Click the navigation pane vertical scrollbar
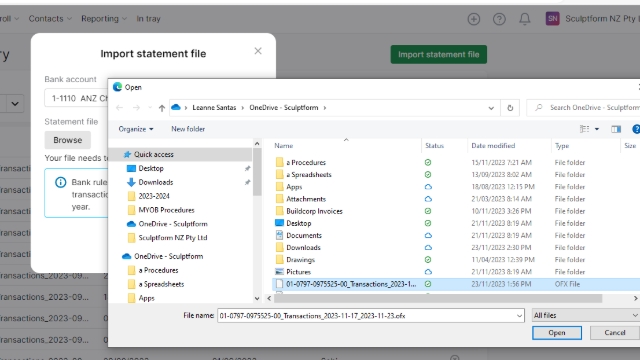This screenshot has width=640, height=360. pos(257,172)
